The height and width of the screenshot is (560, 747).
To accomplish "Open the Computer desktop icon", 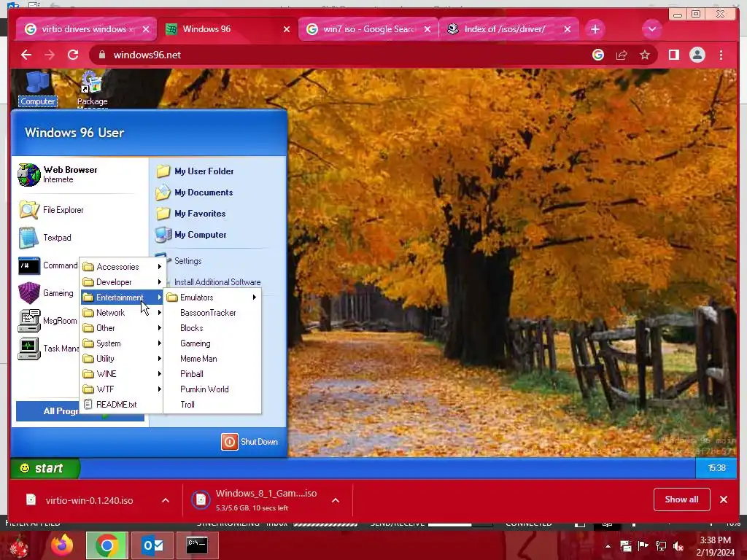I will (x=38, y=88).
